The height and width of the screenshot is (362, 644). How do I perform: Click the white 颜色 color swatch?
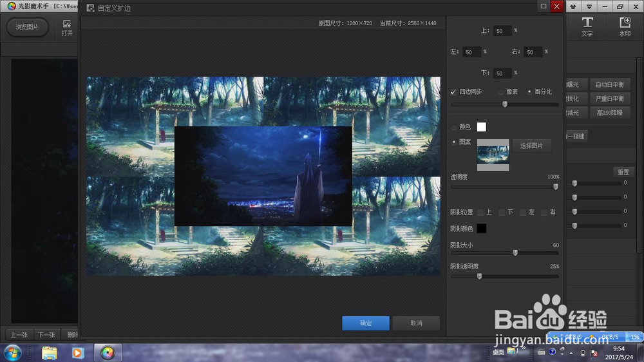click(481, 127)
